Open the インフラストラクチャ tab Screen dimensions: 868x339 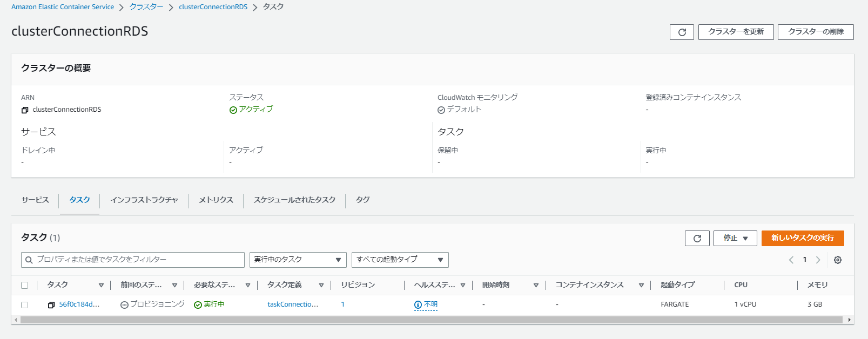(144, 200)
